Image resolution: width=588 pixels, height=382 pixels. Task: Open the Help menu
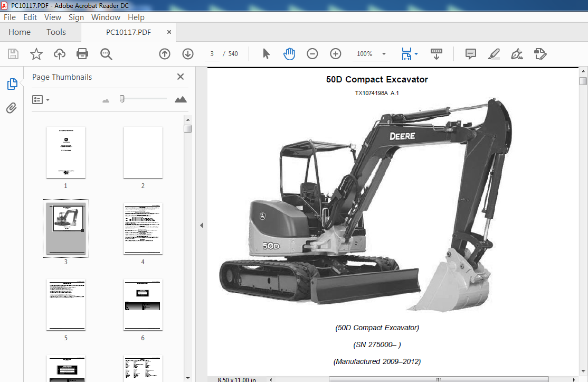coord(136,17)
